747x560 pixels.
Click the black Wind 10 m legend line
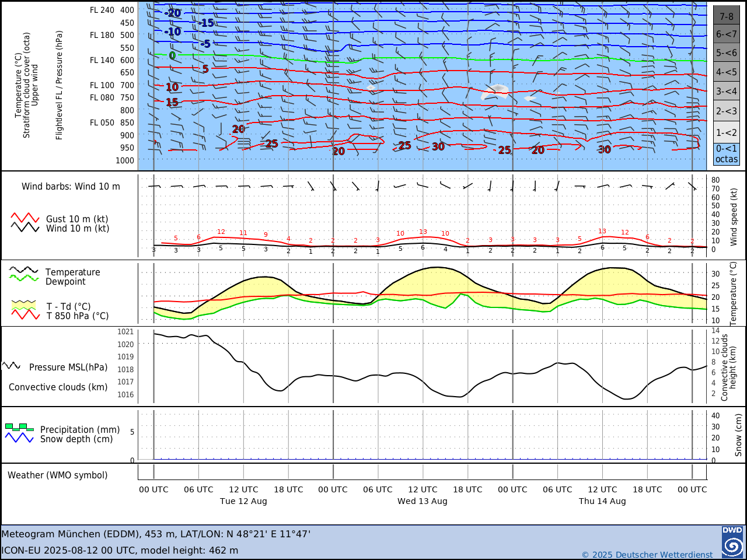point(25,228)
